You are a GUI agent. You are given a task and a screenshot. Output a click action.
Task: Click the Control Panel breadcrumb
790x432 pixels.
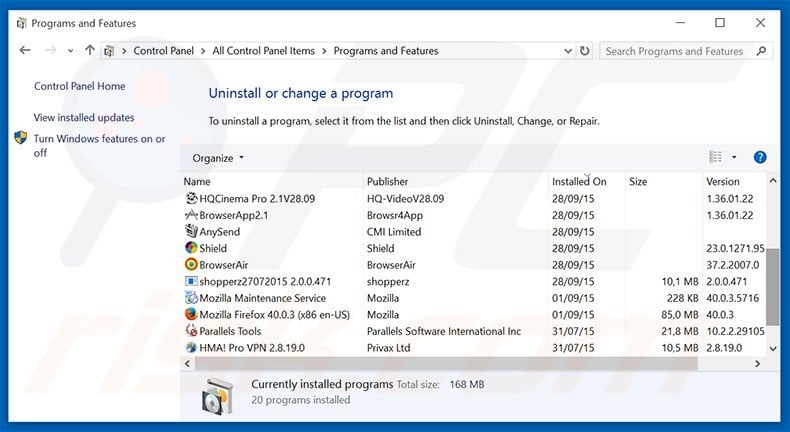pyautogui.click(x=164, y=51)
